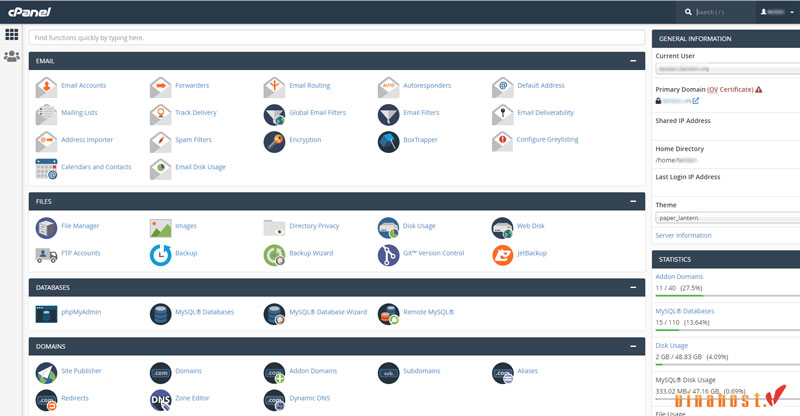Viewport: 800px width, 416px height.
Task: Open the JetBackup icon
Action: click(503, 255)
